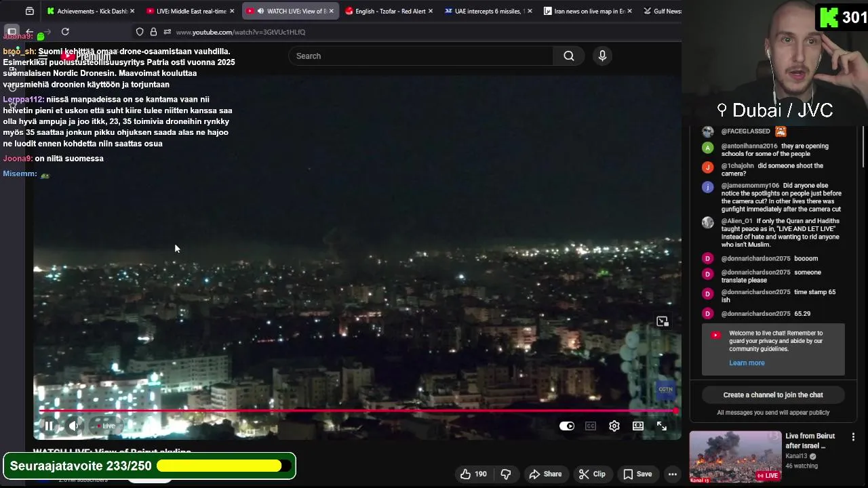The width and height of the screenshot is (868, 488).
Task: Focus the YouTube search field
Action: pos(420,56)
